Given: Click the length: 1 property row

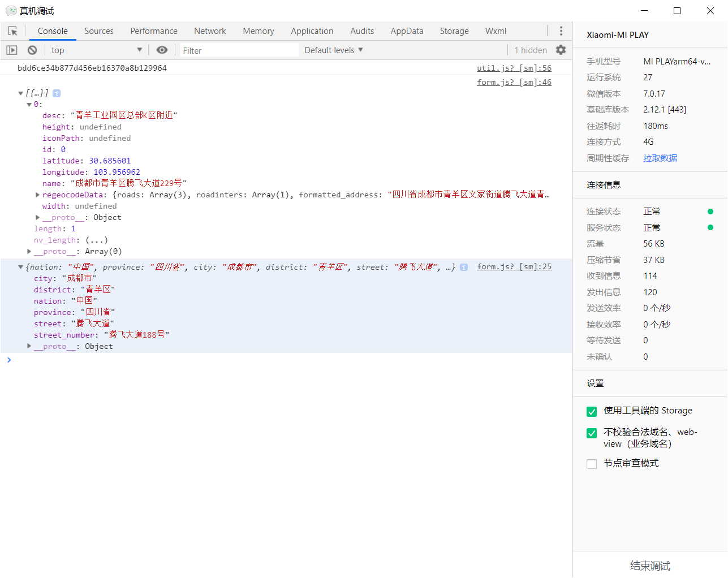Looking at the screenshot, I should pyautogui.click(x=55, y=229).
